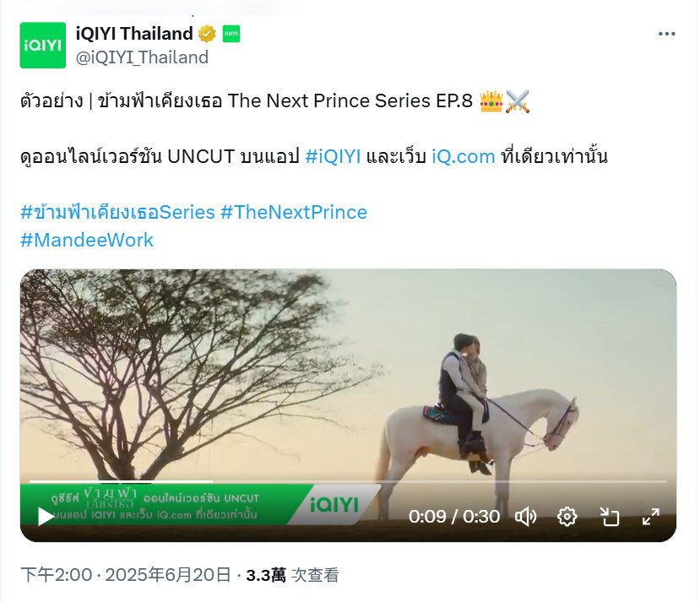Follow the iQ.com link
Image resolution: width=700 pixels, height=602 pixels.
pyautogui.click(x=464, y=157)
